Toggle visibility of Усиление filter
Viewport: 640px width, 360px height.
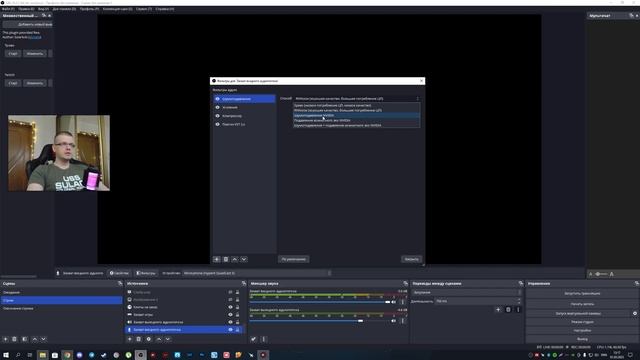[x=218, y=107]
